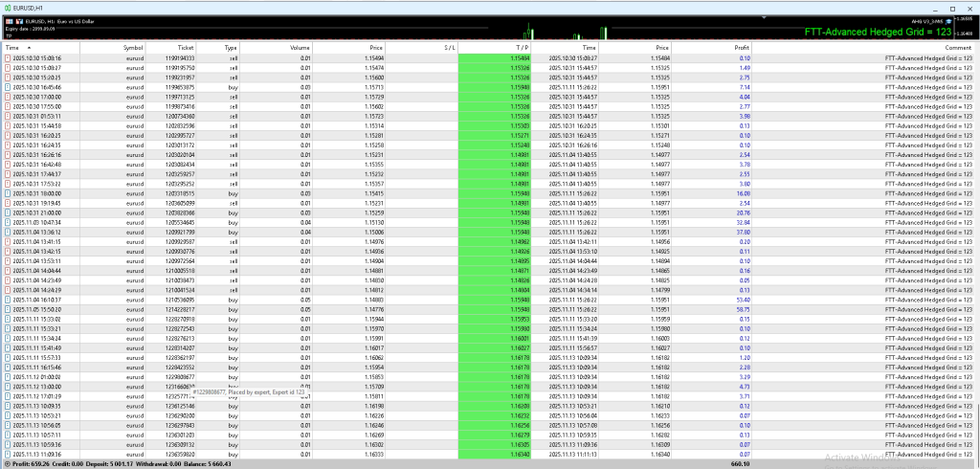Click the trade panel icon beside EURUSD chart title
Image resolution: width=980 pixels, height=469 pixels.
tap(10, 21)
